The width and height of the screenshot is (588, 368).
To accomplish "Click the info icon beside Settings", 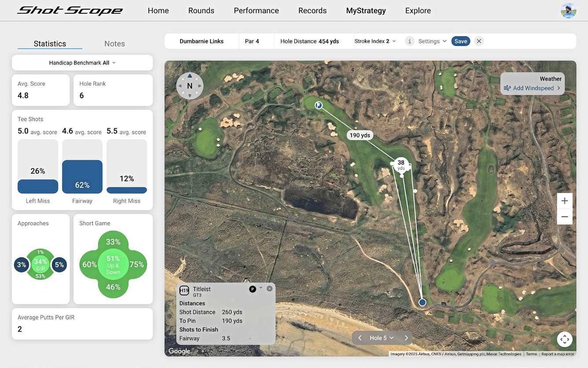I will coord(409,41).
